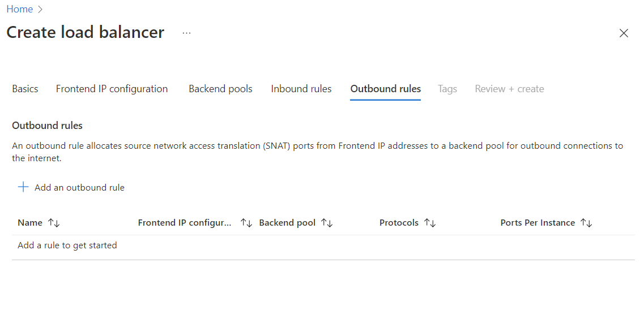Click the plus icon to add outbound rule
Viewport: 644px width, 332px height.
[23, 187]
